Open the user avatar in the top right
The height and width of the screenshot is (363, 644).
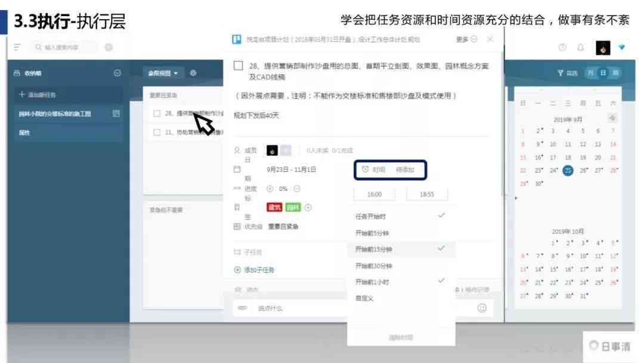click(x=603, y=48)
